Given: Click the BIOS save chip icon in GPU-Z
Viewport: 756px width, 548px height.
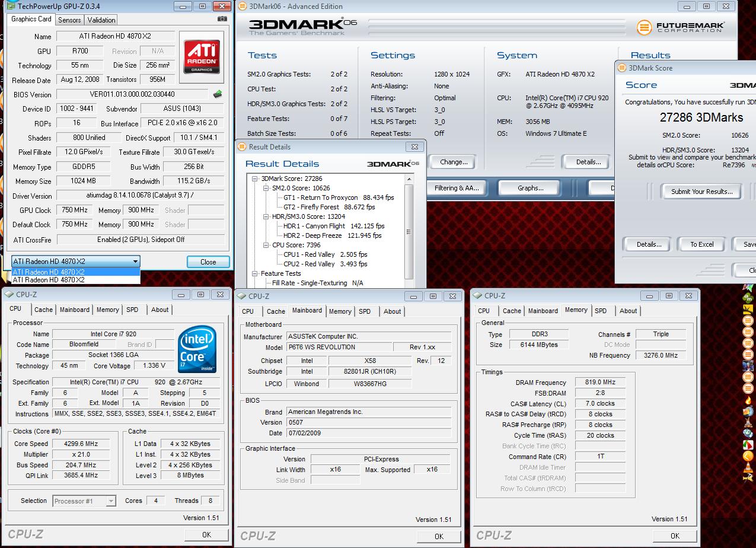Looking at the screenshot, I should point(218,94).
